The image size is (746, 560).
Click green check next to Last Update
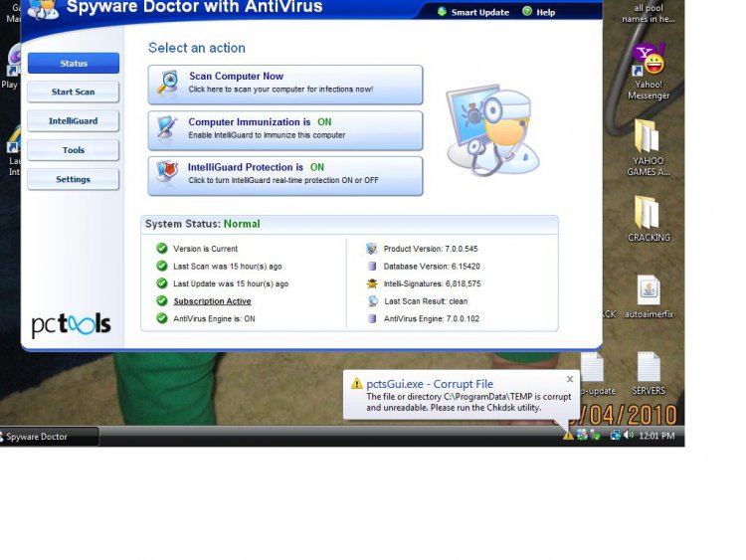click(x=162, y=283)
